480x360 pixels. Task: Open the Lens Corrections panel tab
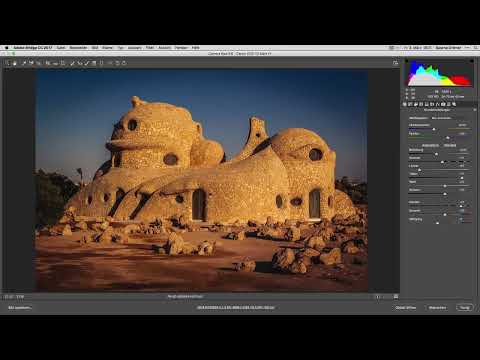(x=432, y=104)
